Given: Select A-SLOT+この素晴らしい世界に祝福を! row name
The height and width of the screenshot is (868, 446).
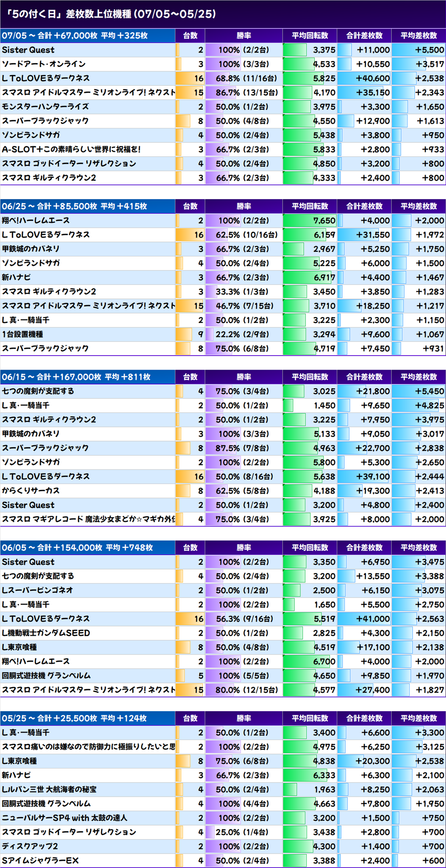Looking at the screenshot, I should pyautogui.click(x=71, y=149).
